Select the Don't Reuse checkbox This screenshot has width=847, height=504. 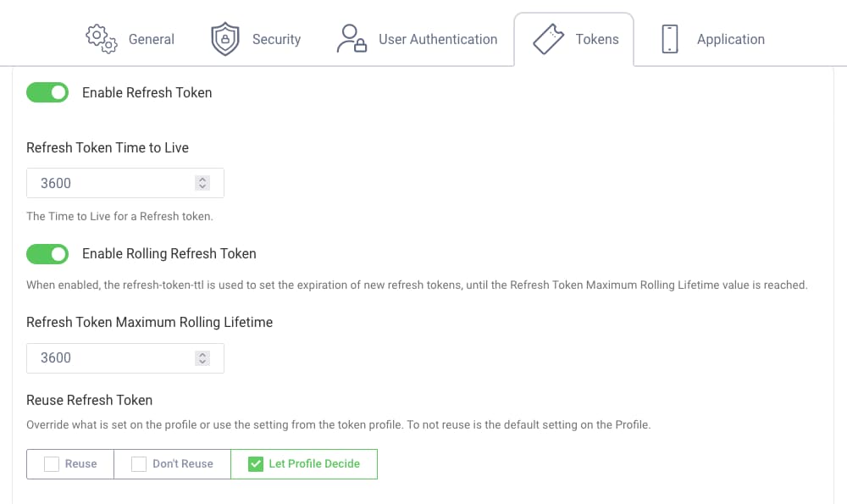(x=138, y=463)
